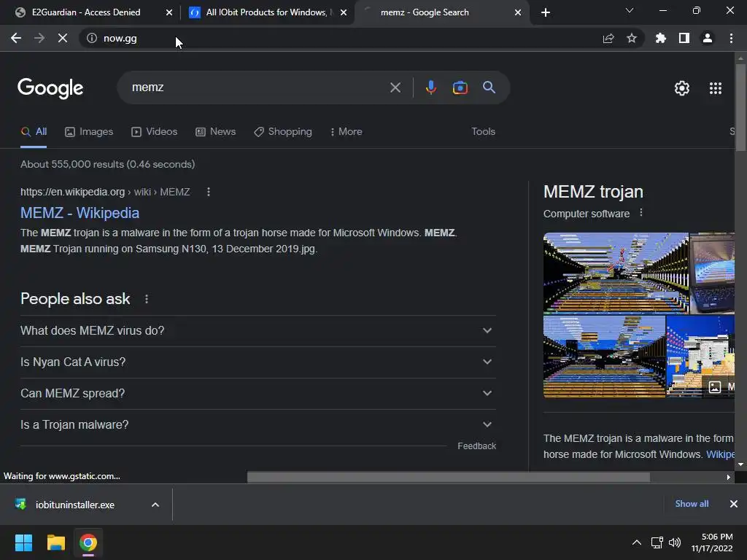The image size is (747, 560).
Task: Open File Explorer from the taskbar
Action: (x=55, y=542)
